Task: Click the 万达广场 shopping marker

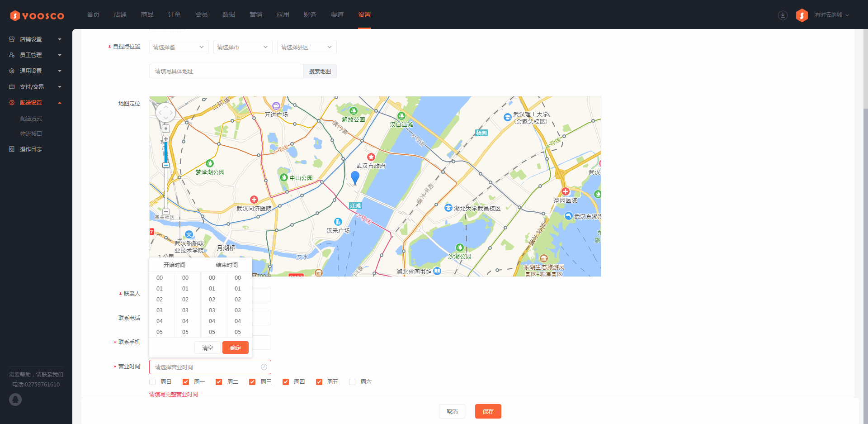Action: coord(276,106)
